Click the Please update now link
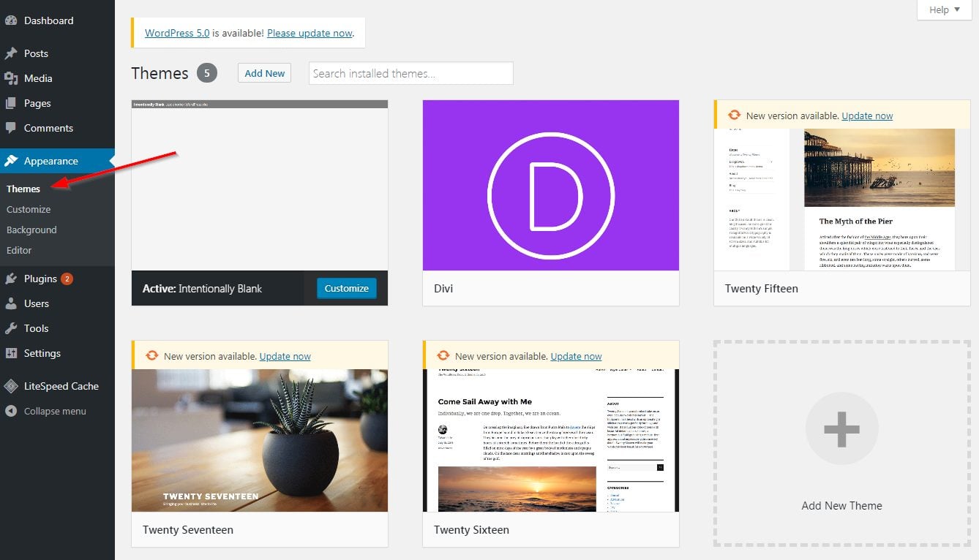 (310, 33)
